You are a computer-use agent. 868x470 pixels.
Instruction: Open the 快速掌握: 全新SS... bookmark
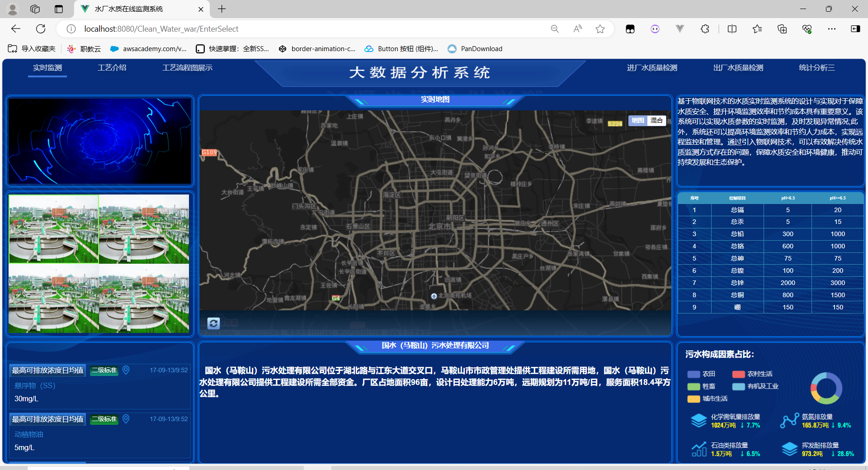click(232, 49)
